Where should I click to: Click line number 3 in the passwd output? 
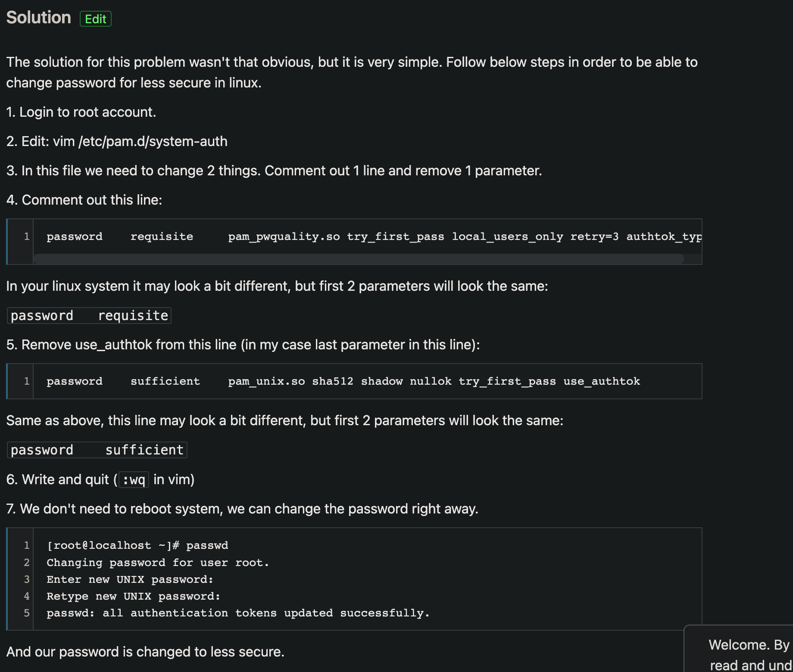tap(27, 579)
